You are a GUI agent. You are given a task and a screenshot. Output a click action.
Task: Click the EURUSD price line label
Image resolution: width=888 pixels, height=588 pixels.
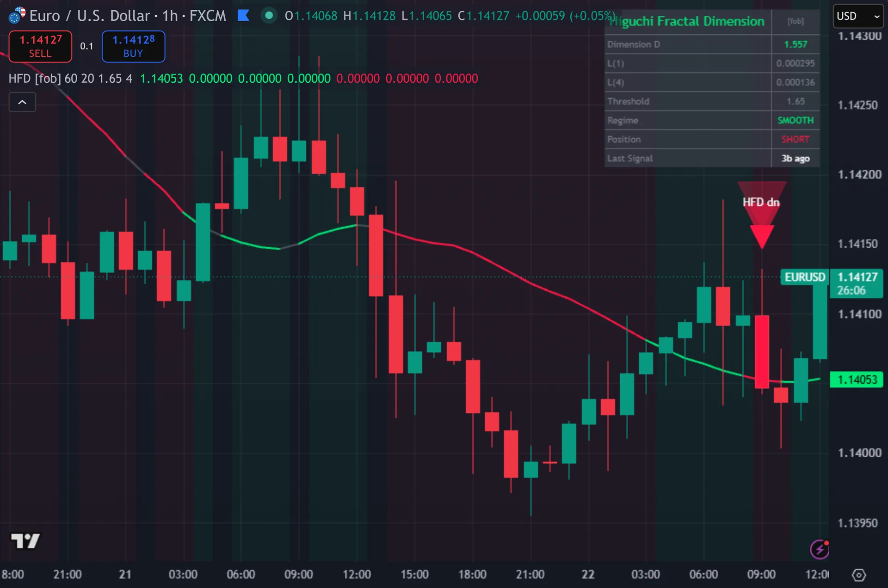point(805,277)
